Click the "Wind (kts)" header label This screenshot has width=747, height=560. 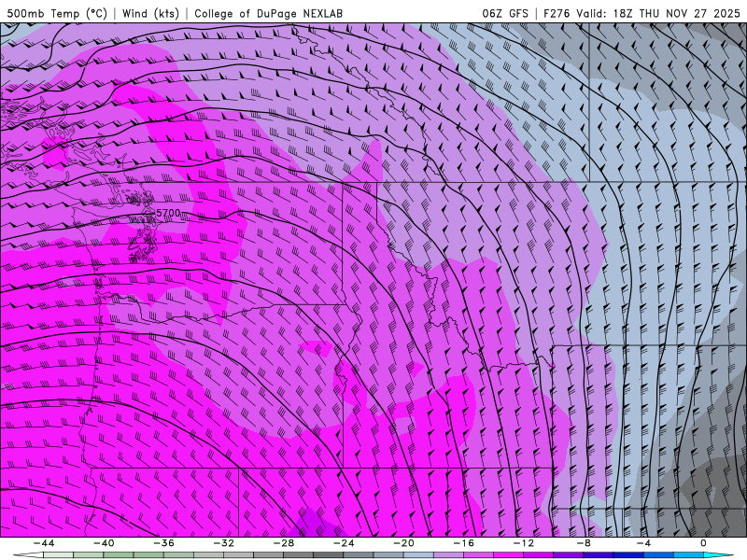click(x=150, y=13)
